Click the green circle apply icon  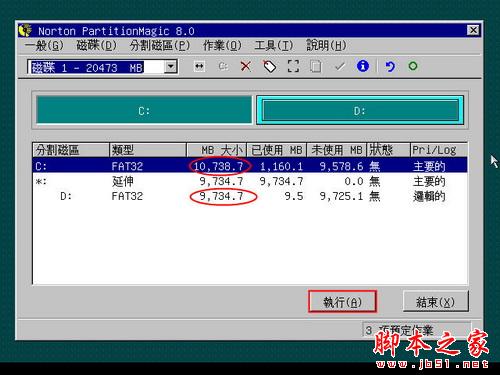[x=413, y=66]
